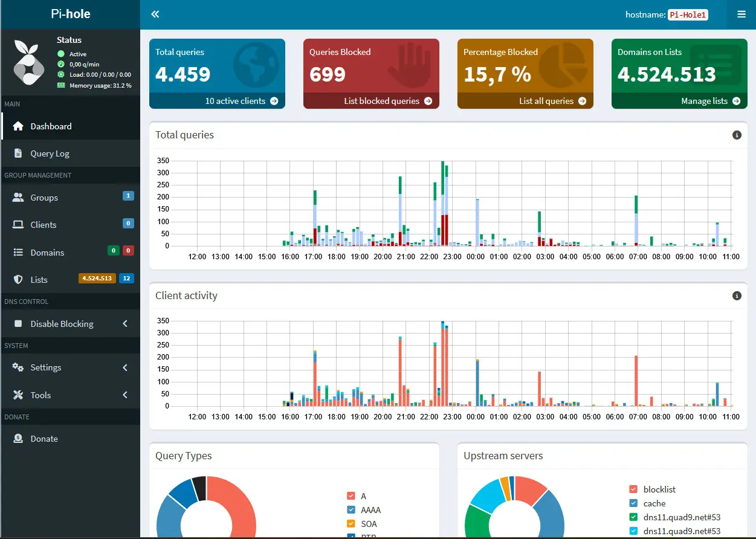
Task: Click the Pi-hole logo in the sidebar
Action: coord(29,63)
